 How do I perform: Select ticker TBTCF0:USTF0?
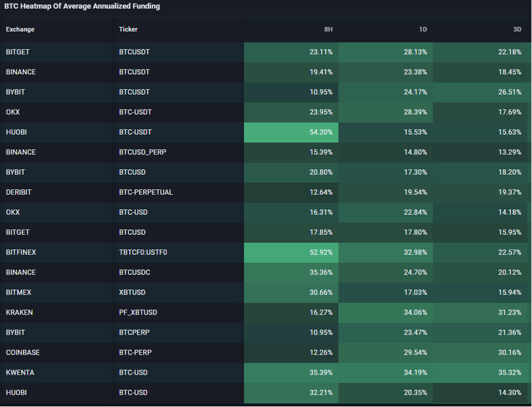143,252
